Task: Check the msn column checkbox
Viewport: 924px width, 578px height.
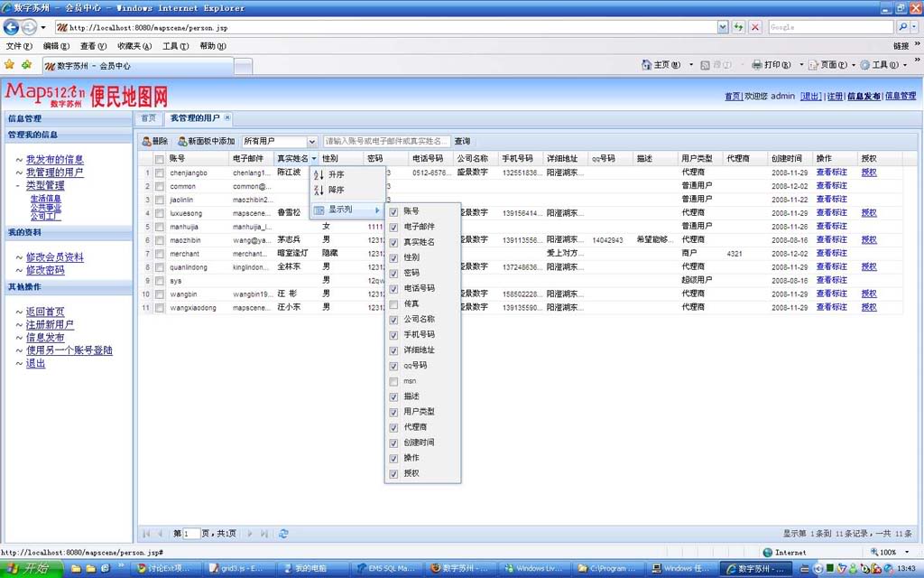Action: [393, 382]
